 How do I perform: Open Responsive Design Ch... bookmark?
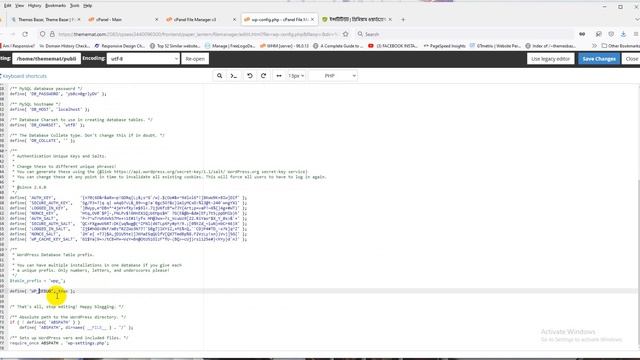(x=120, y=46)
